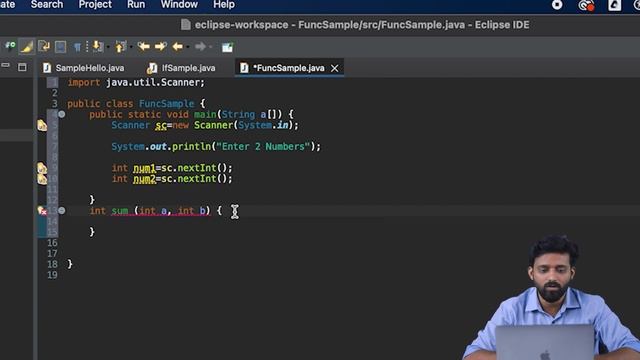The height and width of the screenshot is (360, 640).
Task: Click the class name 'FuncSample' in code
Action: tap(166, 104)
